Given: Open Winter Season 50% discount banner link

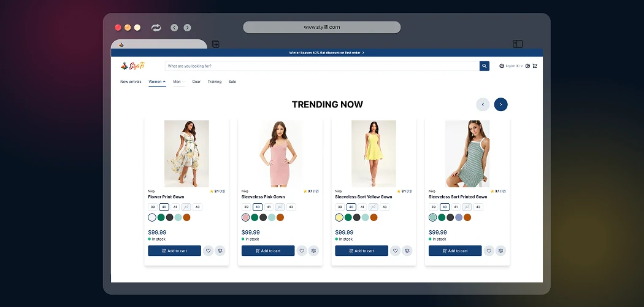Looking at the screenshot, I should pos(326,53).
